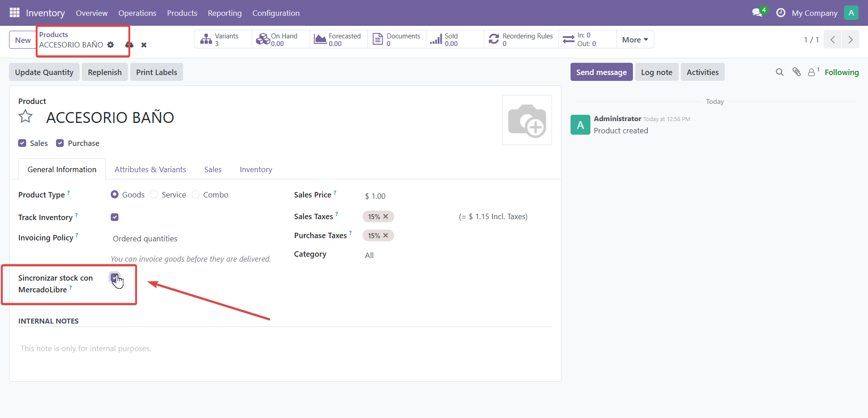This screenshot has width=868, height=418.
Task: Upload product image placeholder
Action: [527, 120]
